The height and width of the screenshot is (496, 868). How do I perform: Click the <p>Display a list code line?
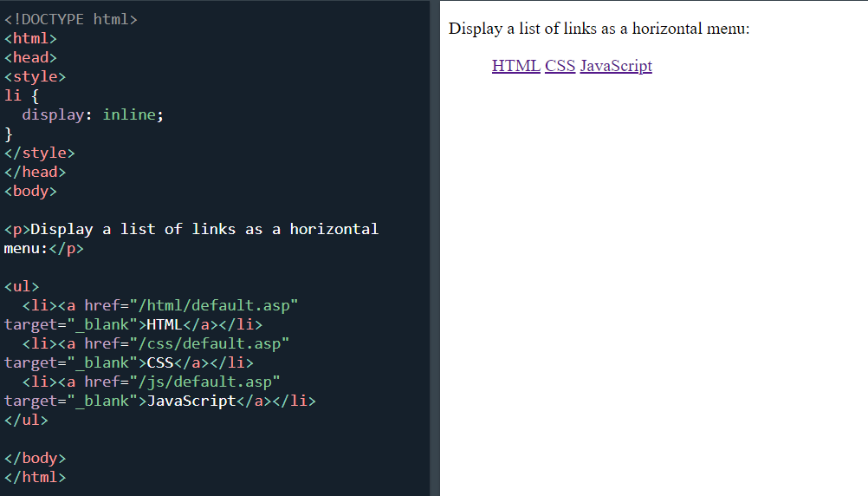click(191, 230)
